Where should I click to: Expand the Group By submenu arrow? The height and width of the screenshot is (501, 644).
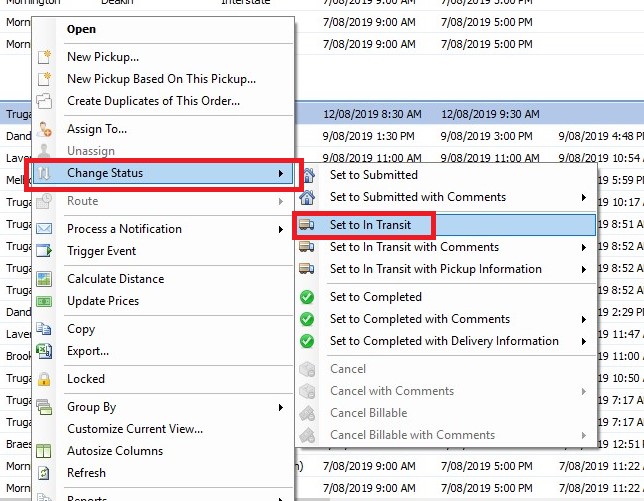[281, 407]
